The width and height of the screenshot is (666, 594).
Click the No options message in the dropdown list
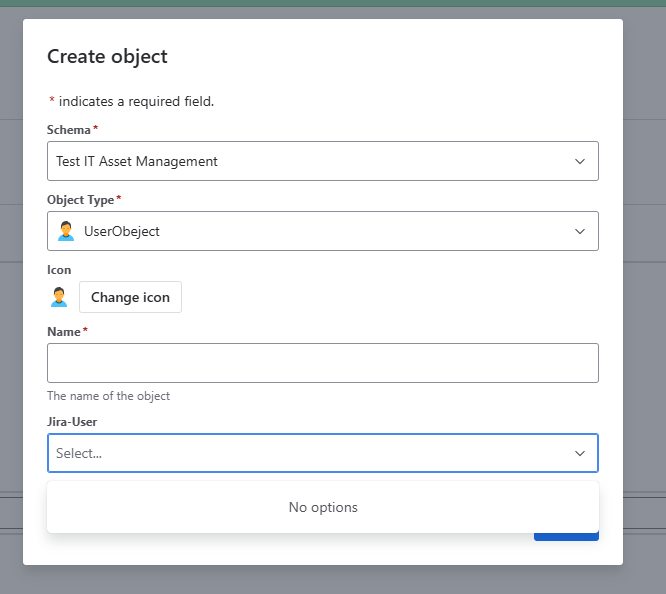click(x=323, y=507)
